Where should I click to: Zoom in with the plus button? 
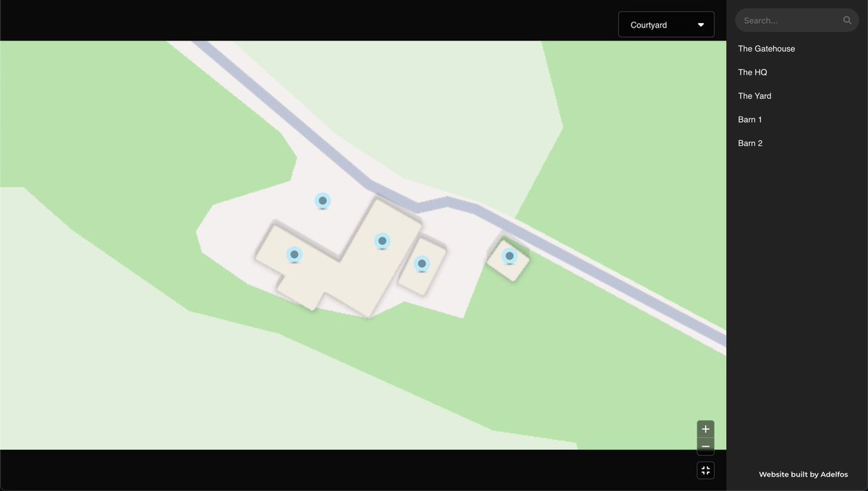705,429
